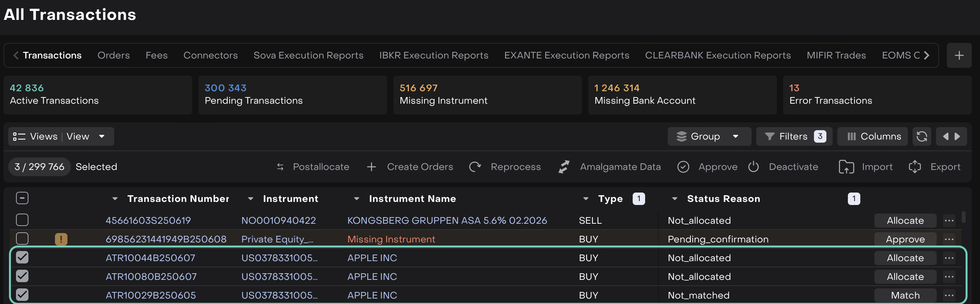Open the IBKR Execution Reports tab
Image resolution: width=980 pixels, height=304 pixels.
coord(433,55)
